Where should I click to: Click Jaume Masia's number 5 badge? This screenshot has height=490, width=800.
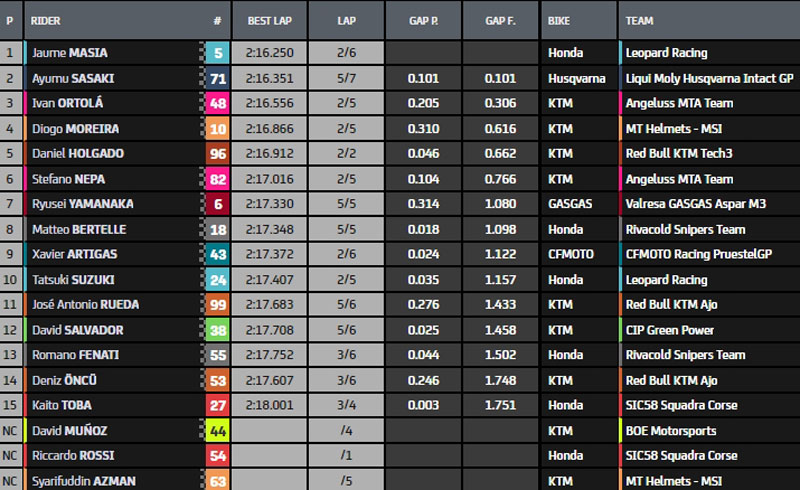(x=217, y=53)
